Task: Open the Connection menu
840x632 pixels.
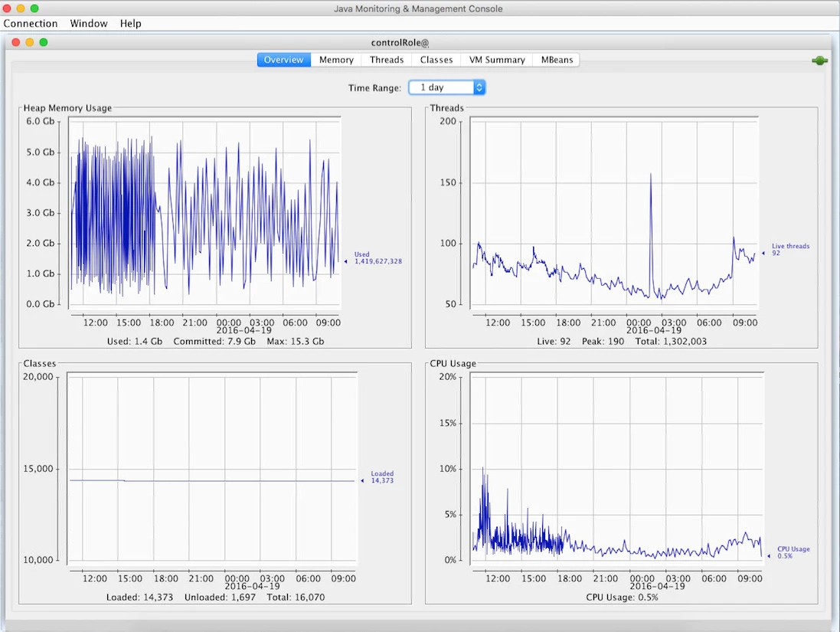Action: (31, 24)
